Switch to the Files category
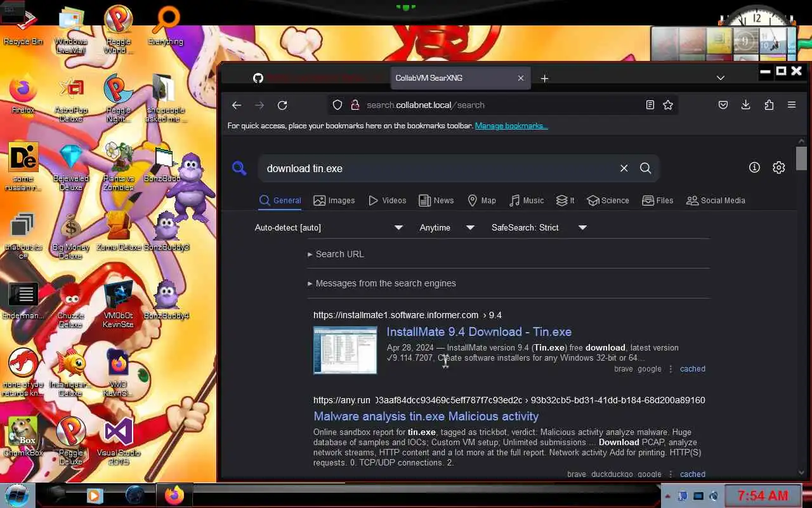 pos(657,201)
